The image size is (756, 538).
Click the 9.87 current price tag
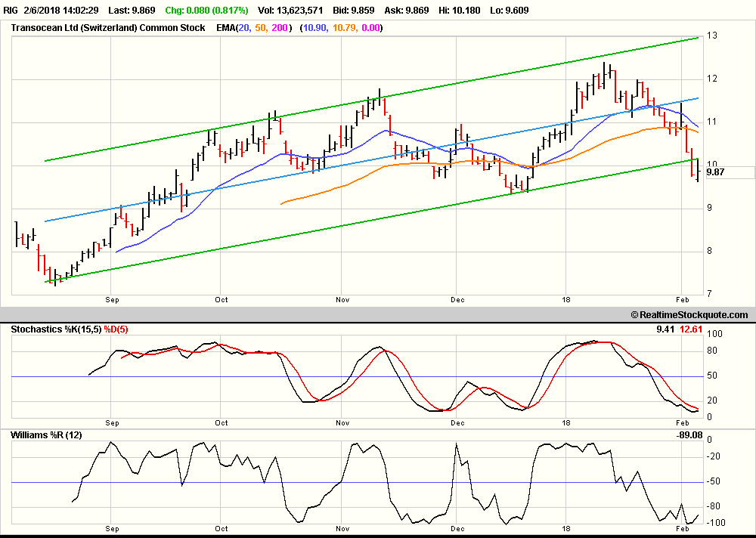715,172
